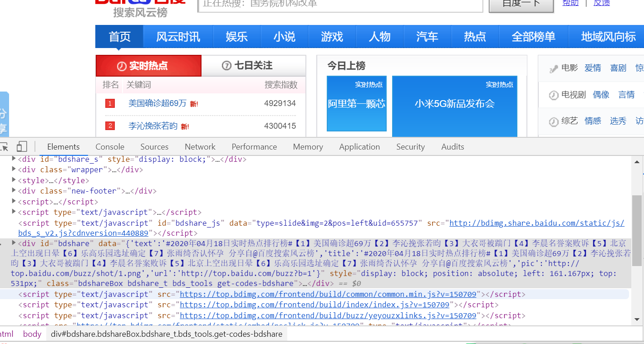This screenshot has height=344, width=644.
Task: Open the yeyouzxlinks.js src link
Action: tap(328, 315)
